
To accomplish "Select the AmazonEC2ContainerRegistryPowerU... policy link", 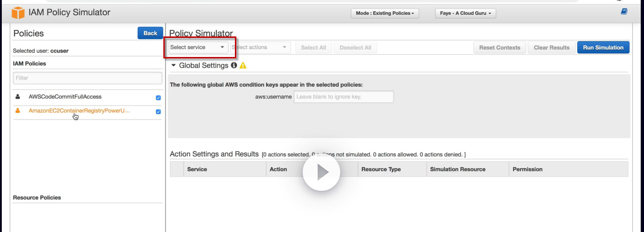I will pos(79,110).
